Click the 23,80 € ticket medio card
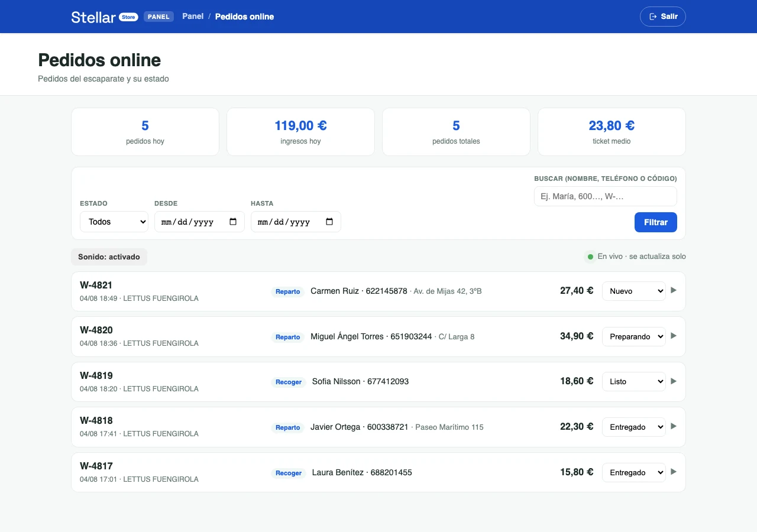 point(612,132)
